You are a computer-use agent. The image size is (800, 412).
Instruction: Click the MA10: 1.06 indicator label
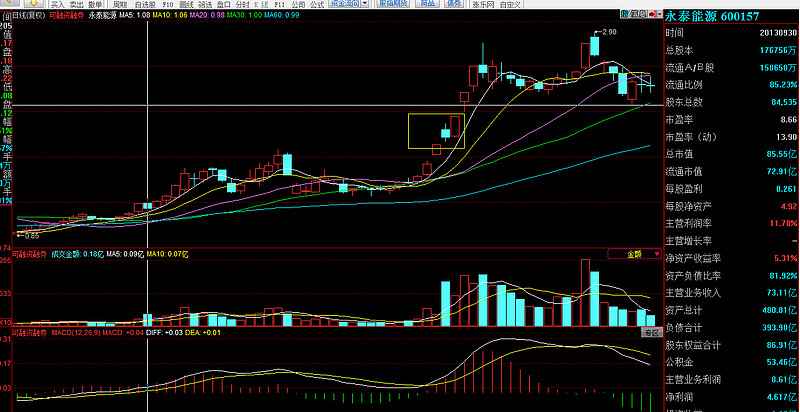[169, 15]
